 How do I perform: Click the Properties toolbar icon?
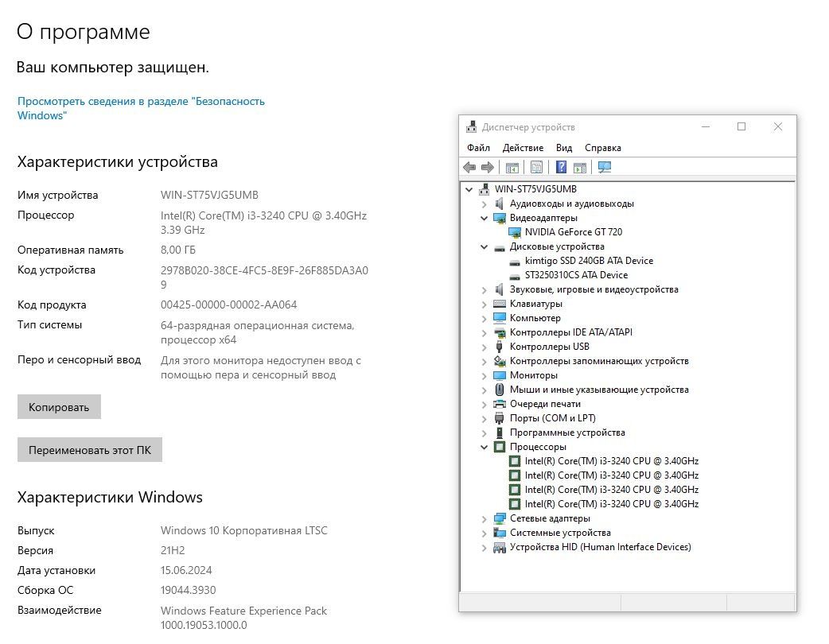pyautogui.click(x=536, y=168)
